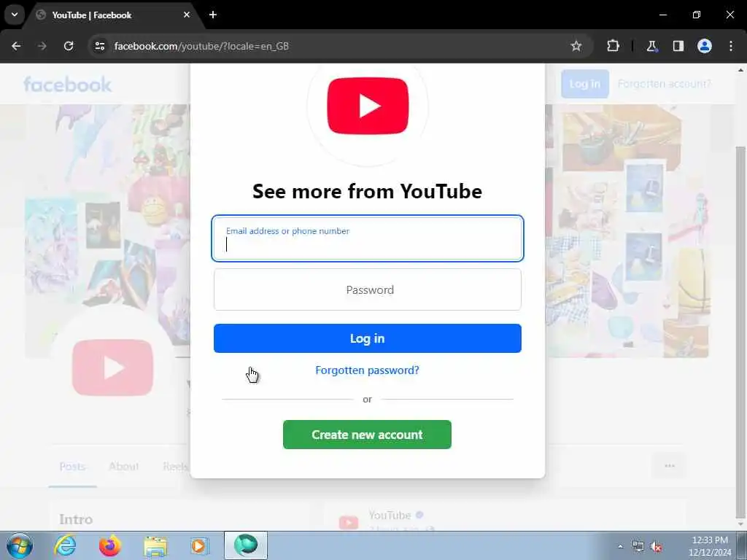The width and height of the screenshot is (747, 560).
Task: Click Create new account button
Action: click(367, 435)
